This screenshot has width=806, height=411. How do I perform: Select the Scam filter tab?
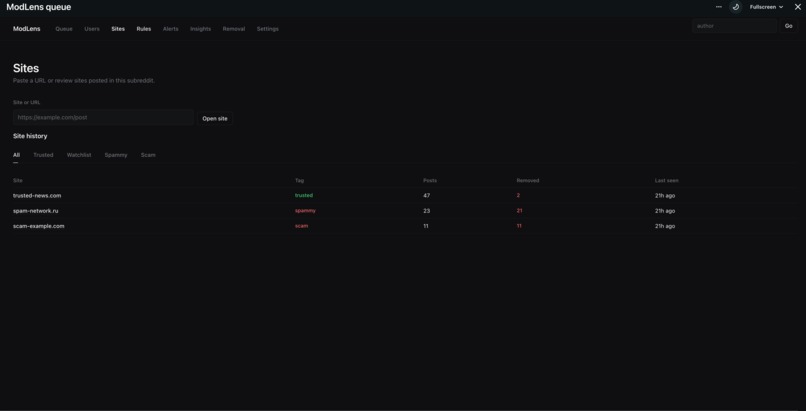(148, 155)
